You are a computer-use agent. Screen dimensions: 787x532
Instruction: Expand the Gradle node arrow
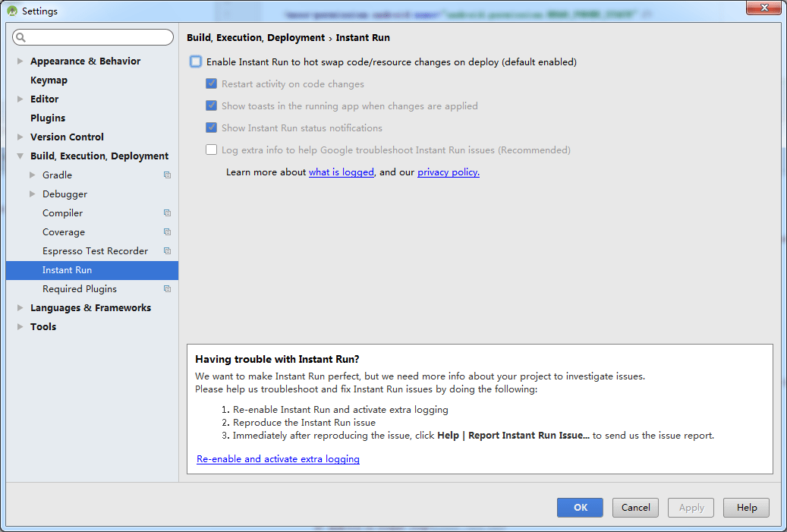(x=33, y=175)
